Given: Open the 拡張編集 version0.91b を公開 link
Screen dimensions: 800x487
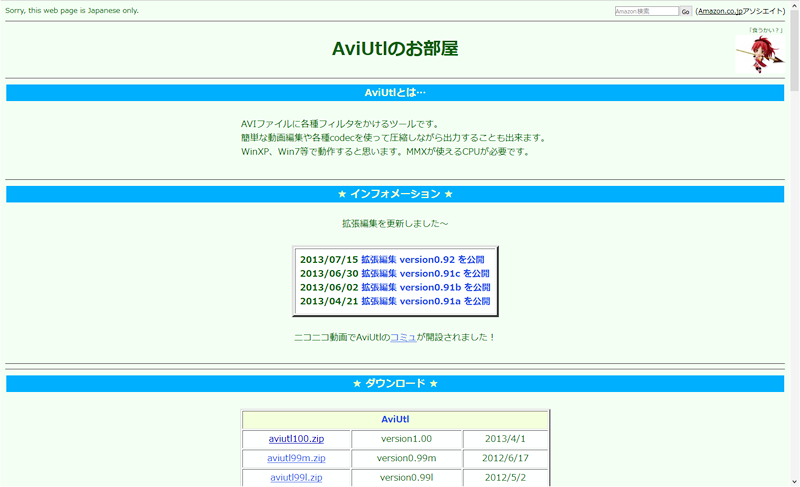Looking at the screenshot, I should 426,287.
